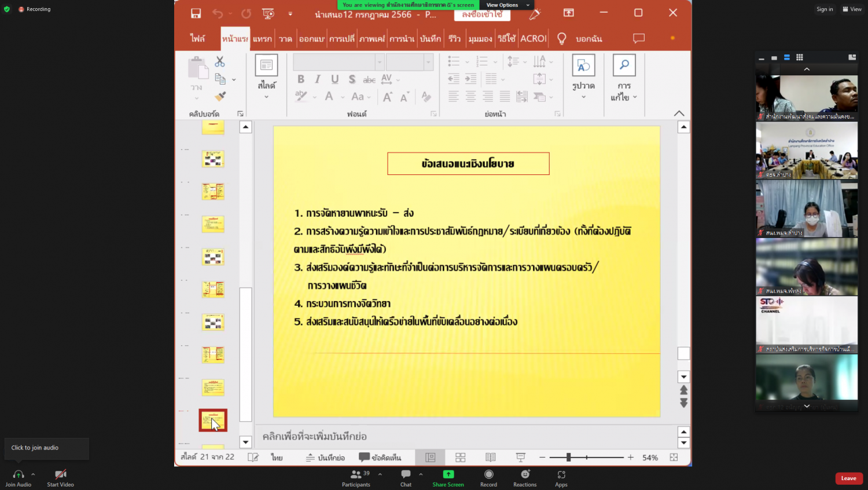Expand audio options caret beside Join Audio
The height and width of the screenshot is (490, 868).
33,474
